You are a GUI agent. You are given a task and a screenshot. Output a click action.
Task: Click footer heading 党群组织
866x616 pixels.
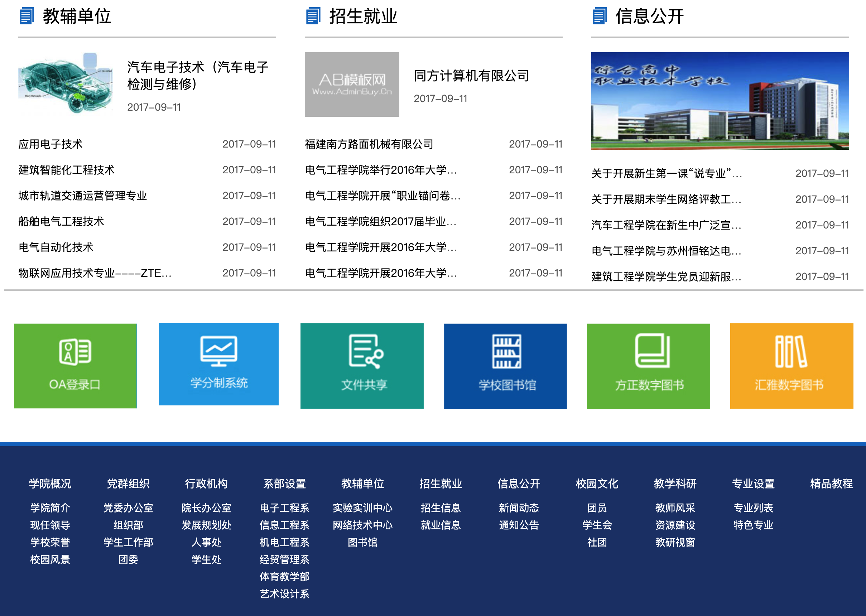pyautogui.click(x=128, y=483)
